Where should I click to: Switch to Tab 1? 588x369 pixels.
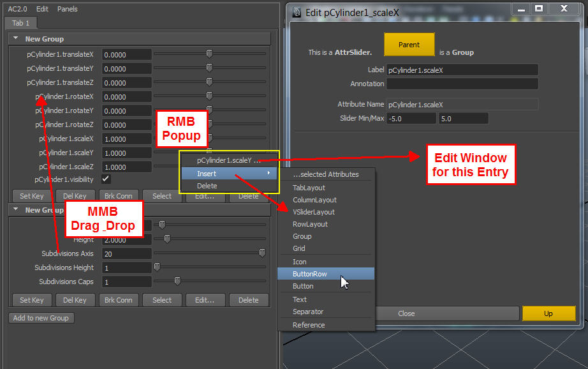(x=21, y=23)
